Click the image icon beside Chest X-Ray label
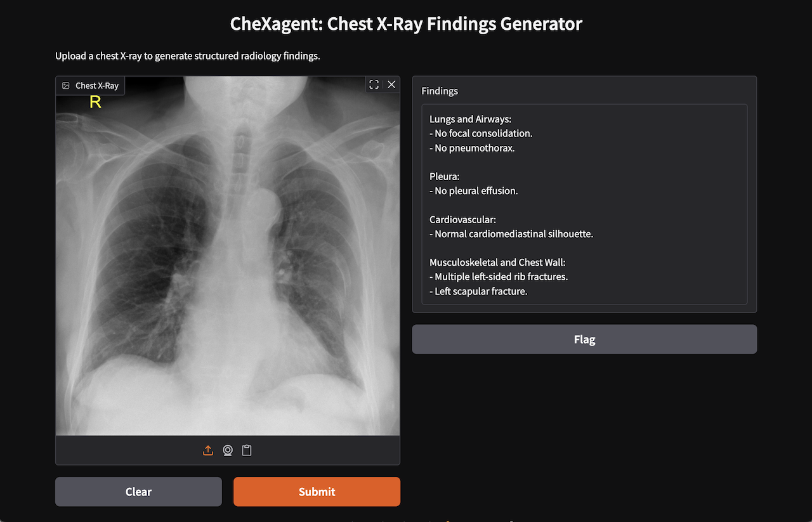The image size is (812, 522). point(65,85)
